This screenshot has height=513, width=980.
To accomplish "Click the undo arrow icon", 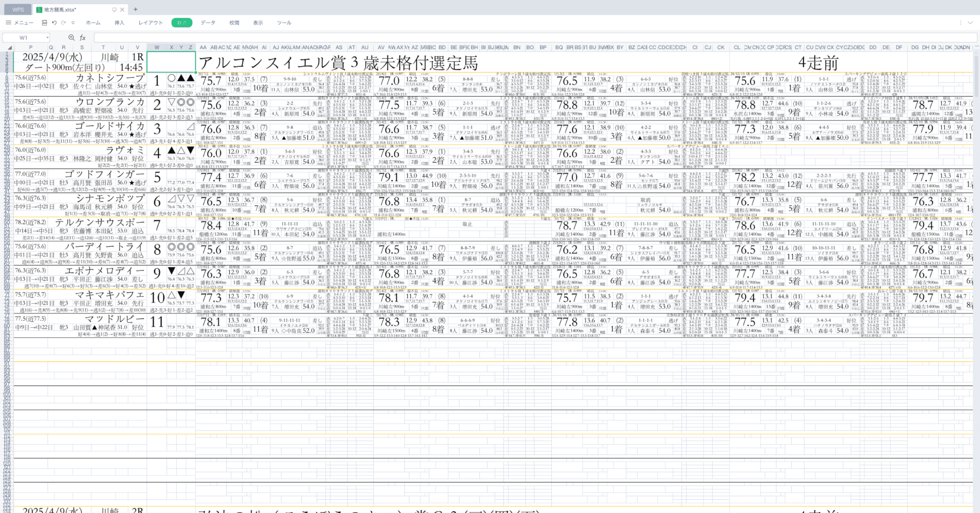I will click(x=54, y=22).
